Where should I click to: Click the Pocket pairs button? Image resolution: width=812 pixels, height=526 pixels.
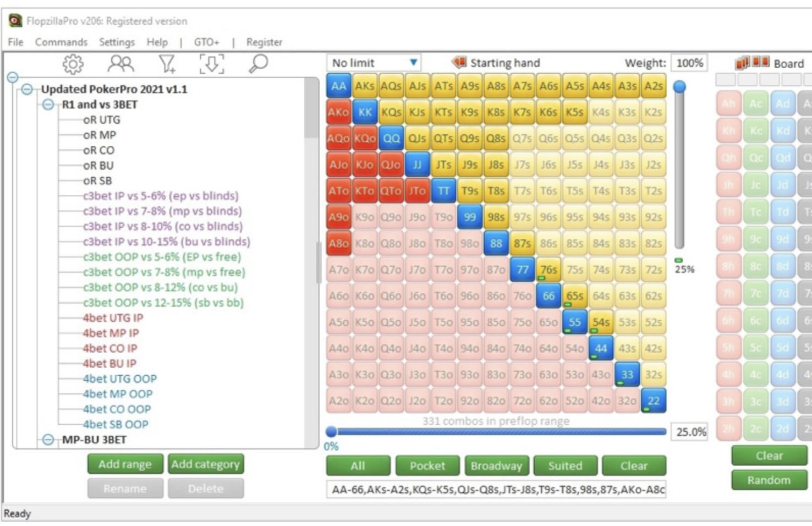(x=427, y=465)
